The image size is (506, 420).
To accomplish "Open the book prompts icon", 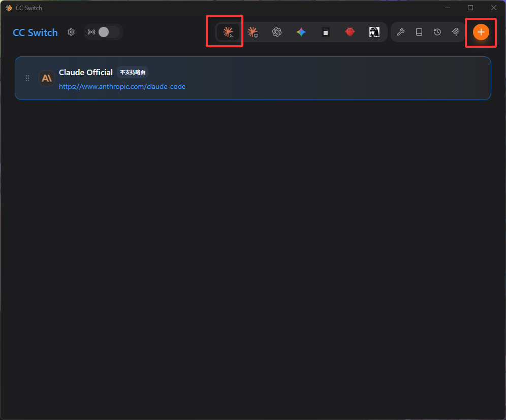I will pos(419,32).
